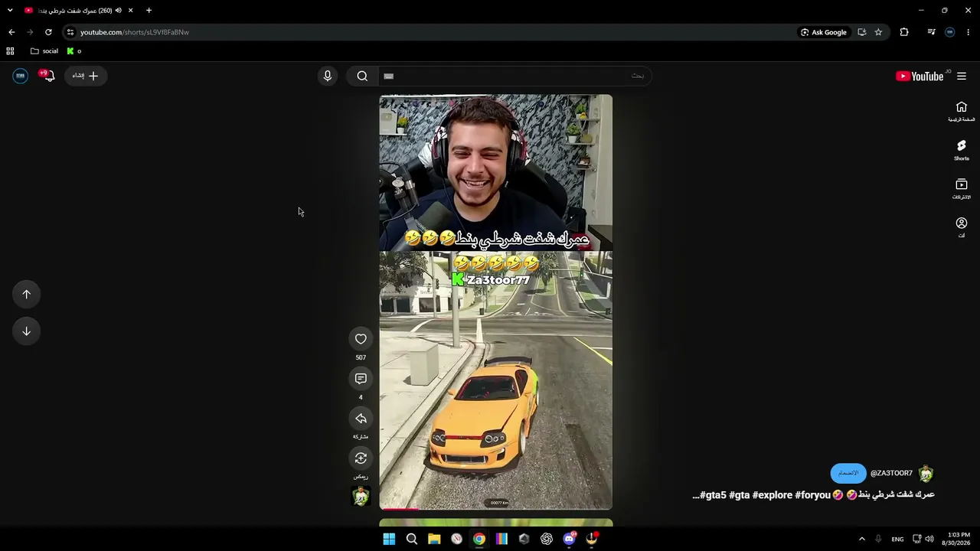Launch File Explorer from the taskbar
This screenshot has width=980, height=551.
[434, 539]
